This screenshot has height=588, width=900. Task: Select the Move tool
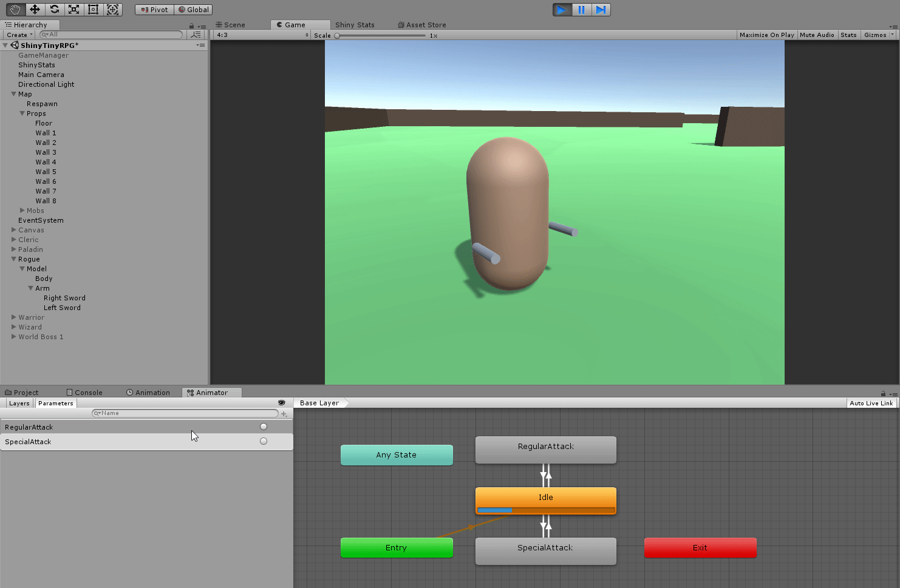tap(34, 9)
